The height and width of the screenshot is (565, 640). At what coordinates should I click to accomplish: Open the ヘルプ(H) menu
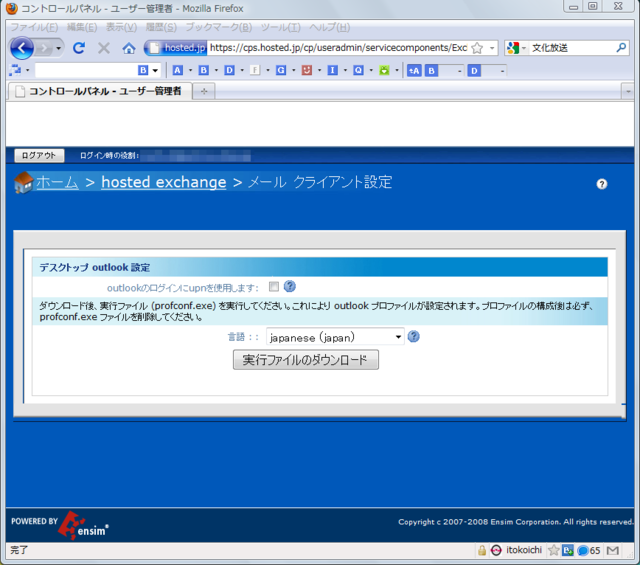tap(330, 27)
